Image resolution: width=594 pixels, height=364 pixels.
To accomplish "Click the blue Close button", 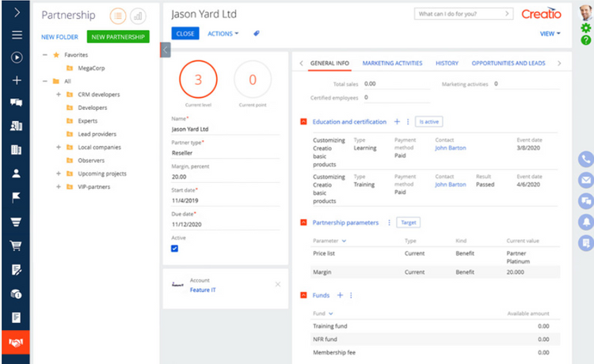I will click(x=185, y=33).
